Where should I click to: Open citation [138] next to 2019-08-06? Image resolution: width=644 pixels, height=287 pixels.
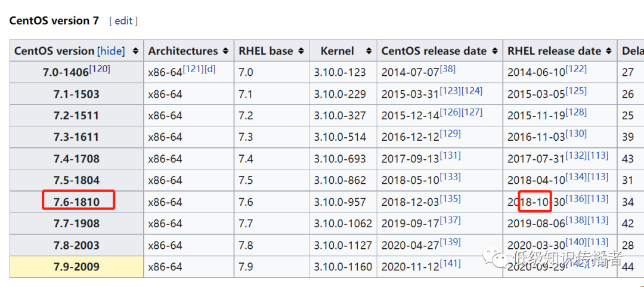coord(576,220)
